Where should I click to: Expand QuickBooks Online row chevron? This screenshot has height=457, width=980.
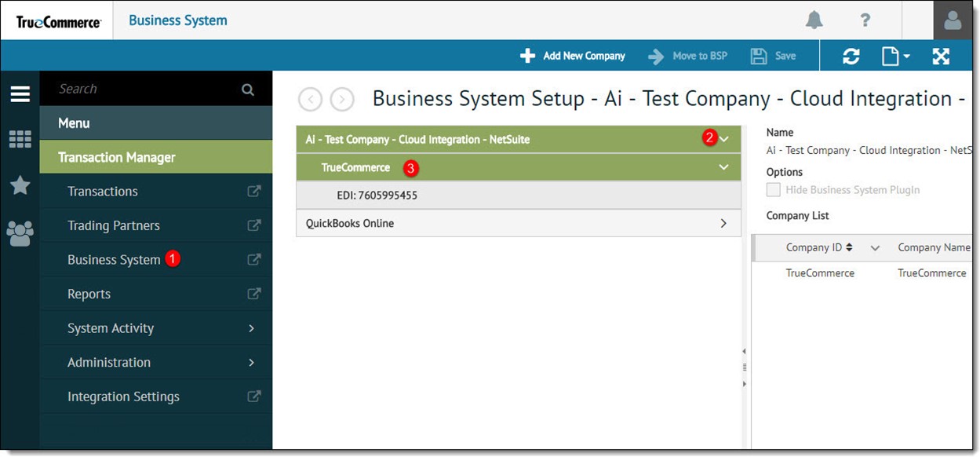click(x=723, y=224)
